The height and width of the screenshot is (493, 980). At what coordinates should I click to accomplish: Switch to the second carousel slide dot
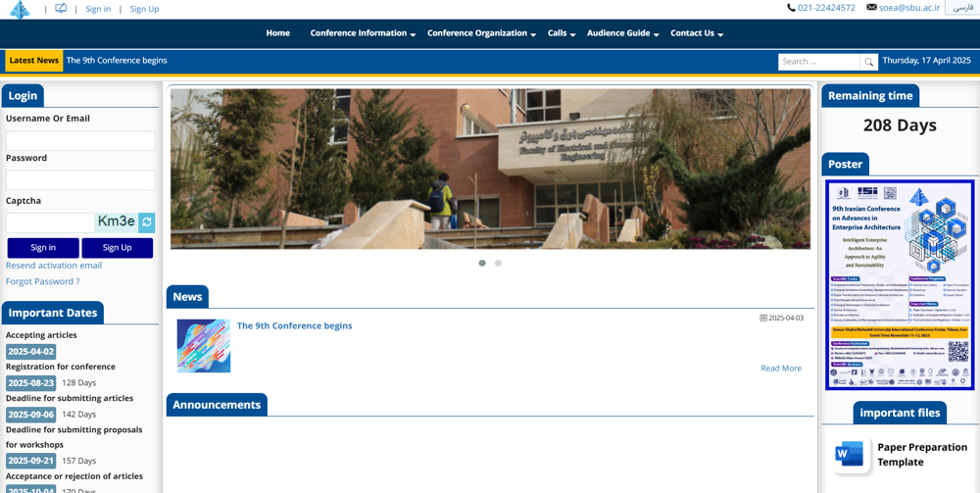[x=498, y=263]
